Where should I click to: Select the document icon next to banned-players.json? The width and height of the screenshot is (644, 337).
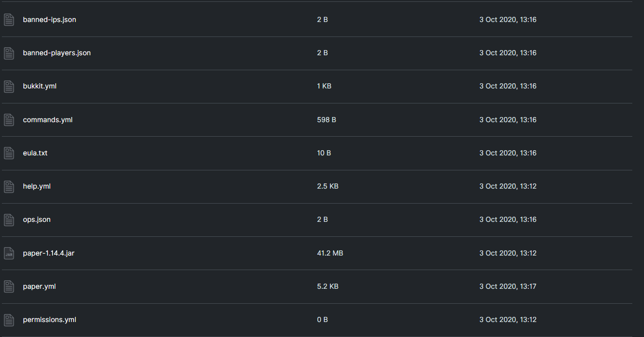coord(9,53)
